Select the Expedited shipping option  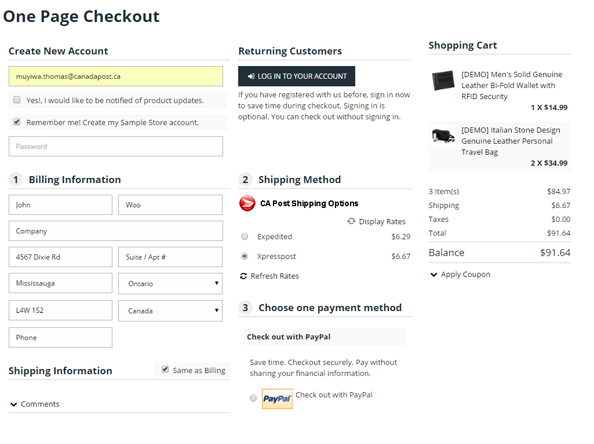[245, 237]
